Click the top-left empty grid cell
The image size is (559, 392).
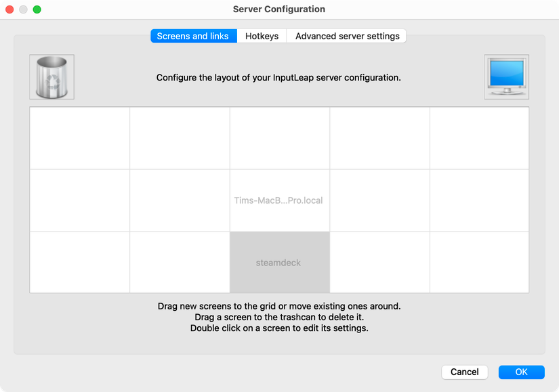coord(80,138)
